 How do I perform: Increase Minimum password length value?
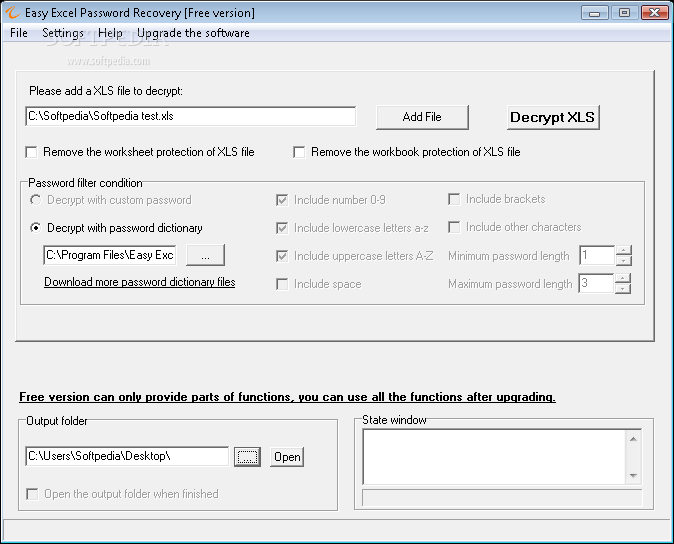point(623,251)
